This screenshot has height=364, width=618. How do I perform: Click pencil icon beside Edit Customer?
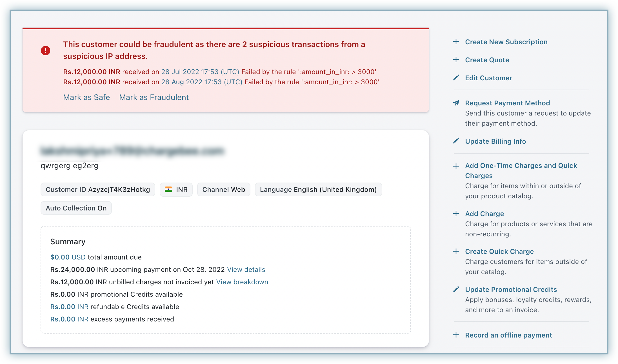pos(456,78)
